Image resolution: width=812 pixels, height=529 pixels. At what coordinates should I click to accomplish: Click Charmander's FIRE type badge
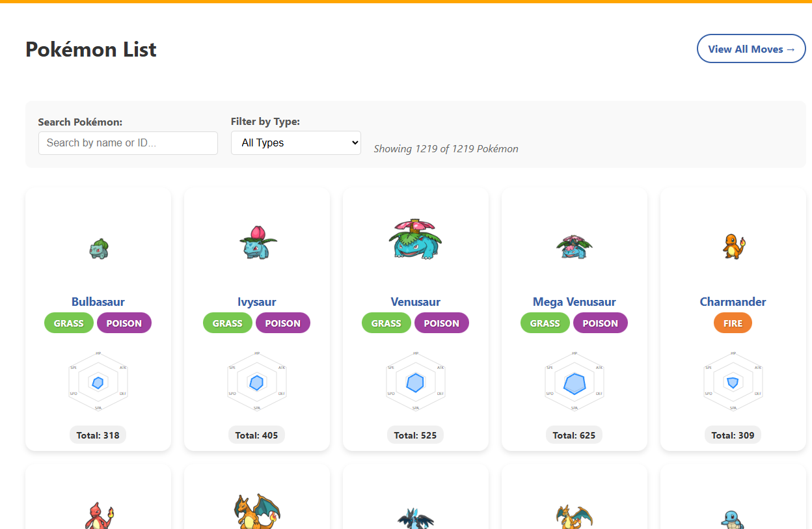733,323
